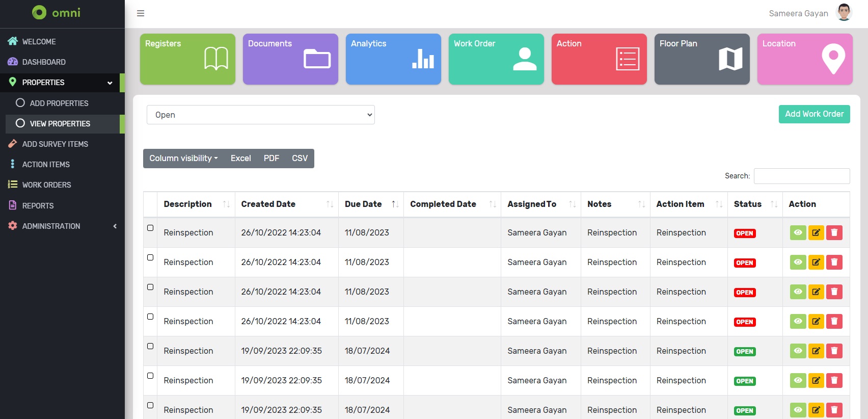The height and width of the screenshot is (419, 868).
Task: Click the hamburger menu icon to collapse sidebar
Action: coord(141,13)
